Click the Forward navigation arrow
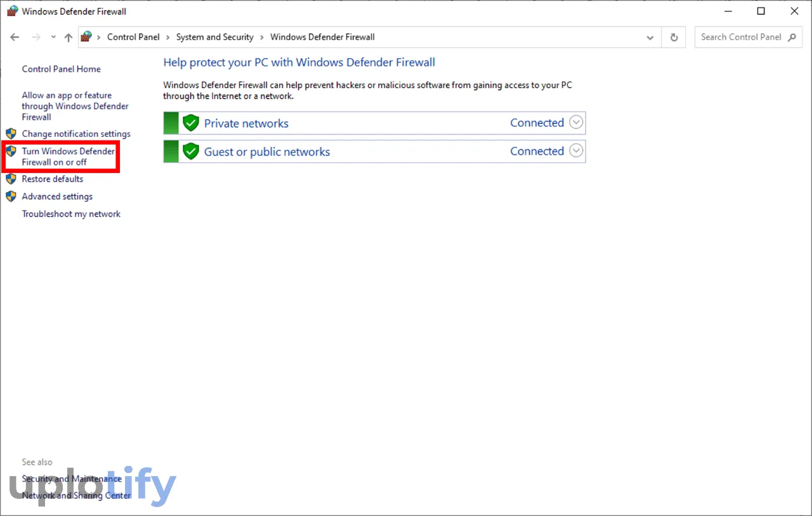 coord(36,37)
